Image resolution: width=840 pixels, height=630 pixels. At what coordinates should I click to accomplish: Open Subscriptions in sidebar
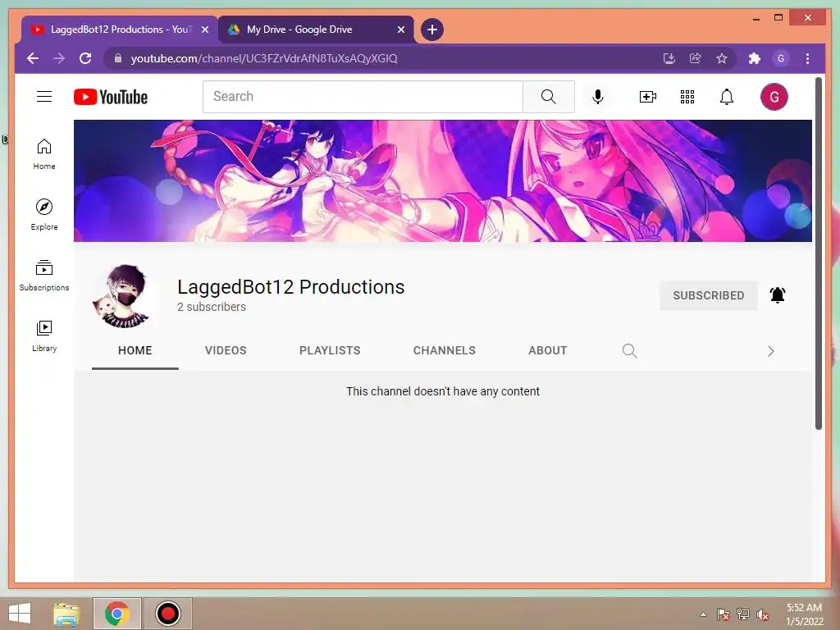coord(44,276)
